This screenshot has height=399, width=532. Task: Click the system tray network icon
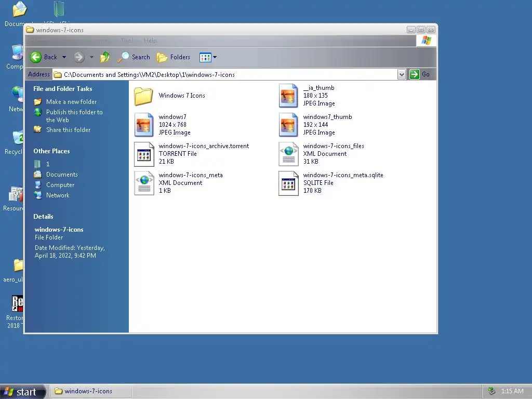491,391
